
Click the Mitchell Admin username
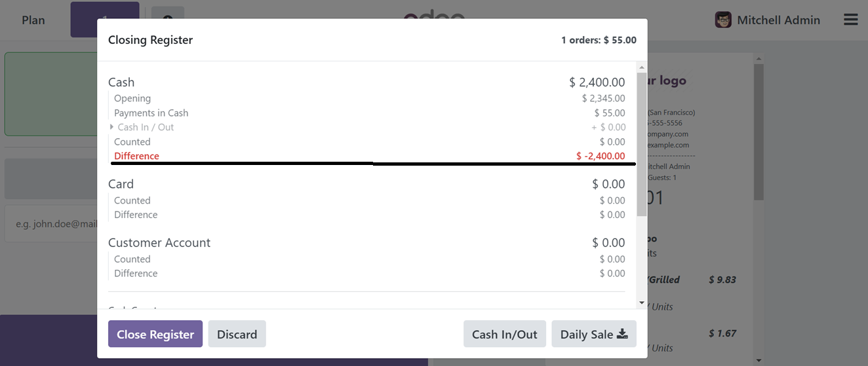coord(778,20)
